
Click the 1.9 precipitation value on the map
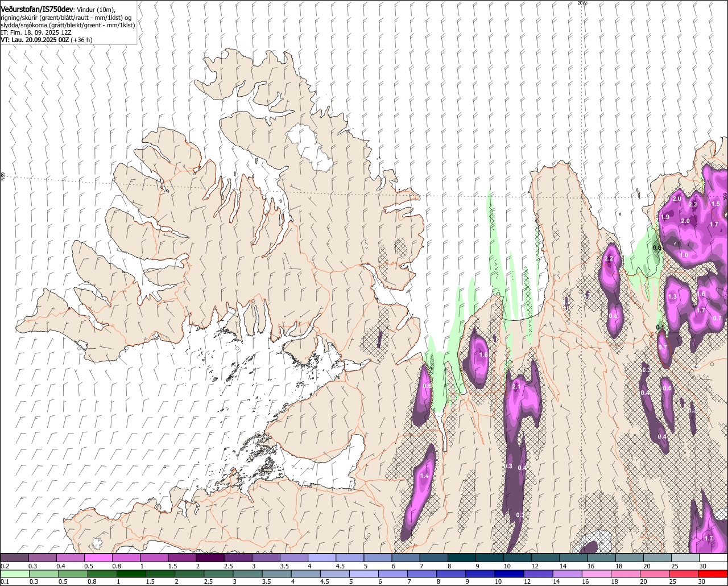[x=665, y=217]
